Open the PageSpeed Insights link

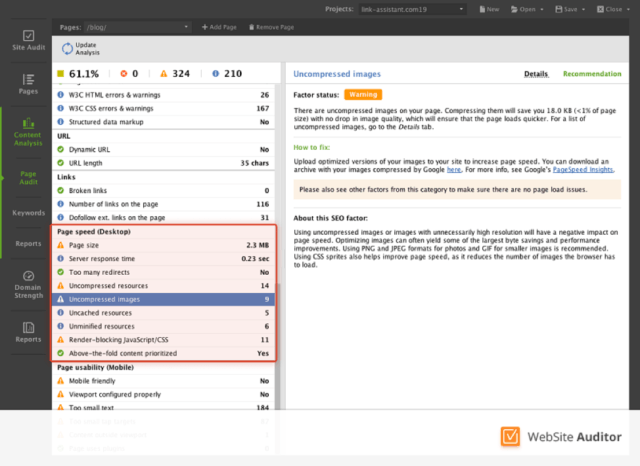coord(583,169)
